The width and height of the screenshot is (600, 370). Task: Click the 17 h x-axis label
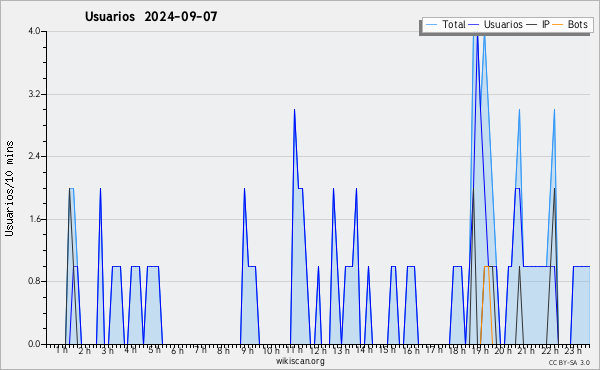[x=434, y=350]
